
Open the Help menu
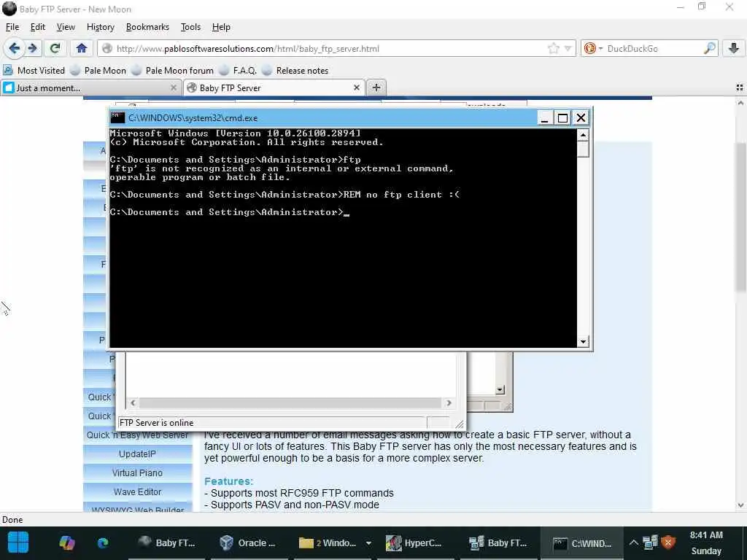click(220, 27)
